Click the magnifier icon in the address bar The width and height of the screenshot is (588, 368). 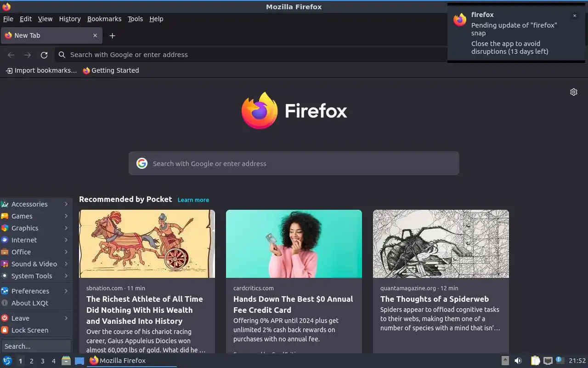click(62, 55)
